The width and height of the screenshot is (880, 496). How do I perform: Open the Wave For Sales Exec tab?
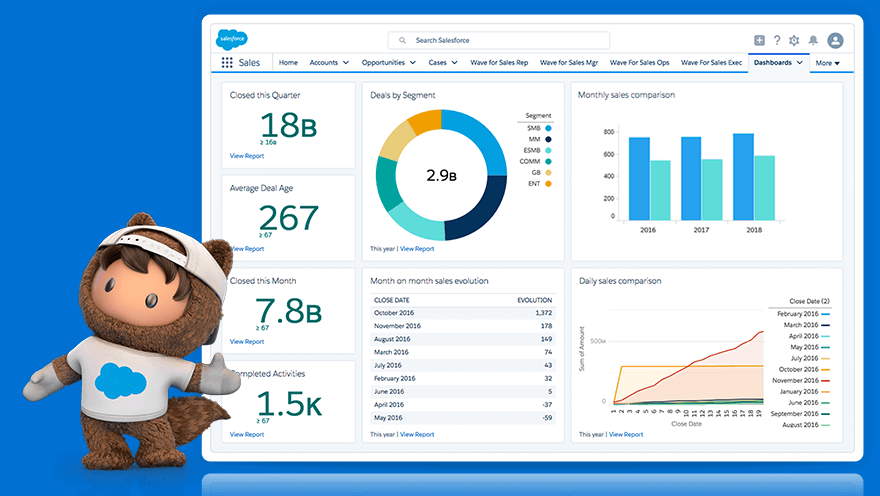711,63
